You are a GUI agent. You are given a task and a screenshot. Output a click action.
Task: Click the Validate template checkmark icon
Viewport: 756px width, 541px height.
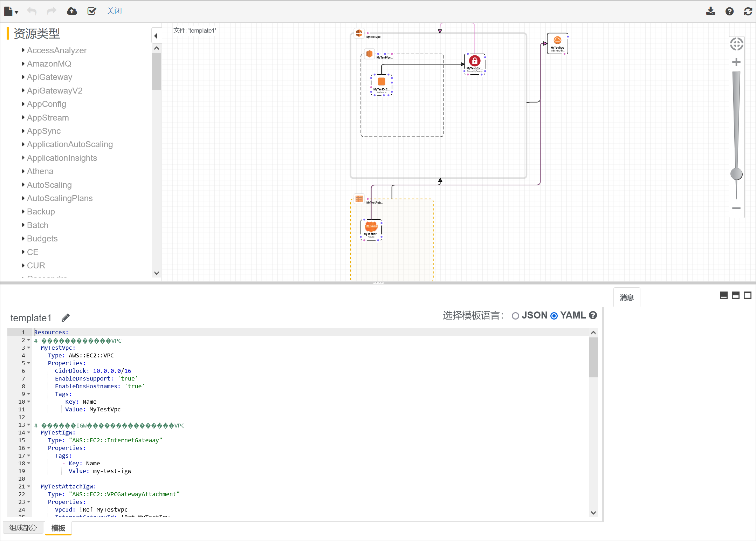92,11
